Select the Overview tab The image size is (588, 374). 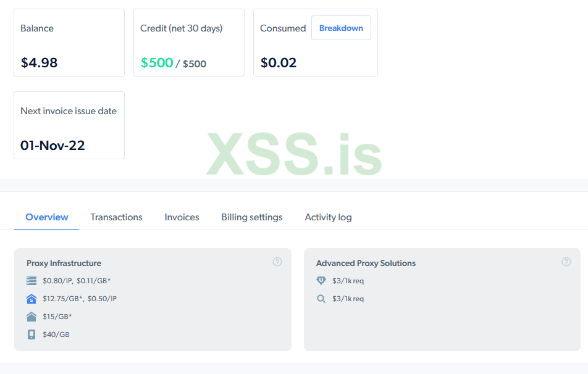coord(47,217)
